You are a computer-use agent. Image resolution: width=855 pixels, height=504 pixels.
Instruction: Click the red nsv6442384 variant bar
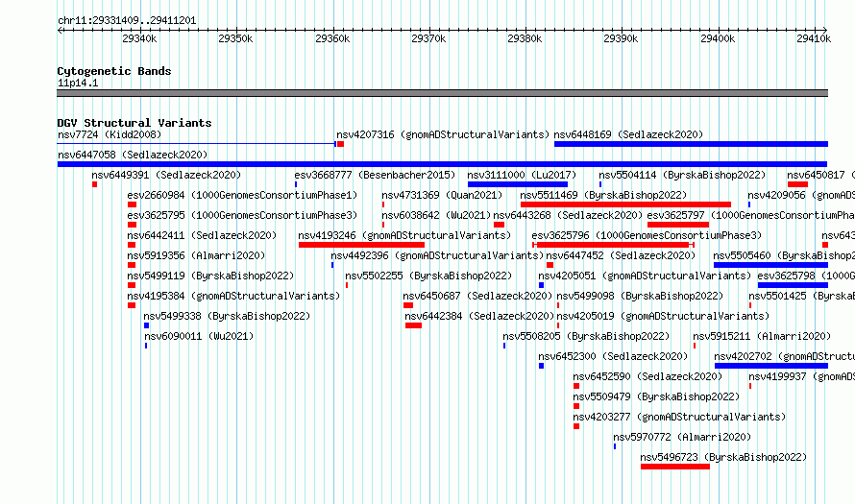click(413, 325)
